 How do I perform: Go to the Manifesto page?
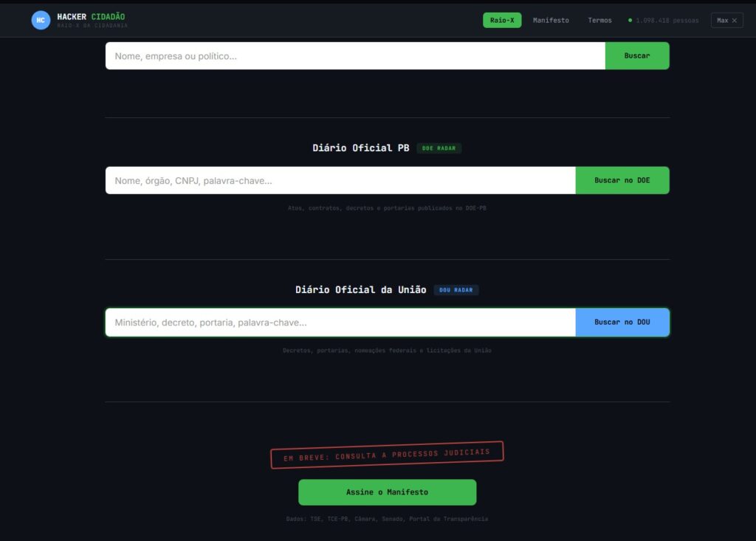click(551, 21)
